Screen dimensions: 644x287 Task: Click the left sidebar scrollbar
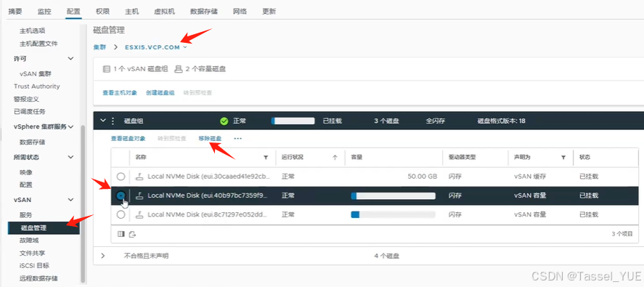83,203
